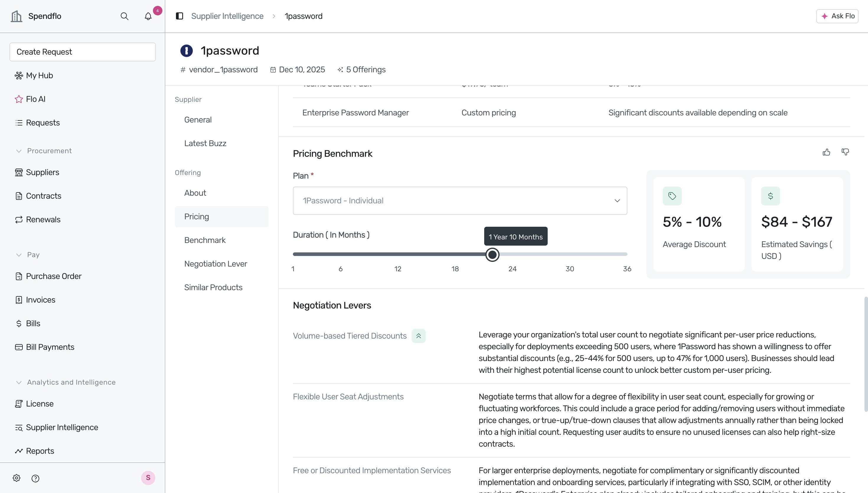This screenshot has height=493, width=868.
Task: Set duration slider to 30 months mark
Action: [570, 254]
